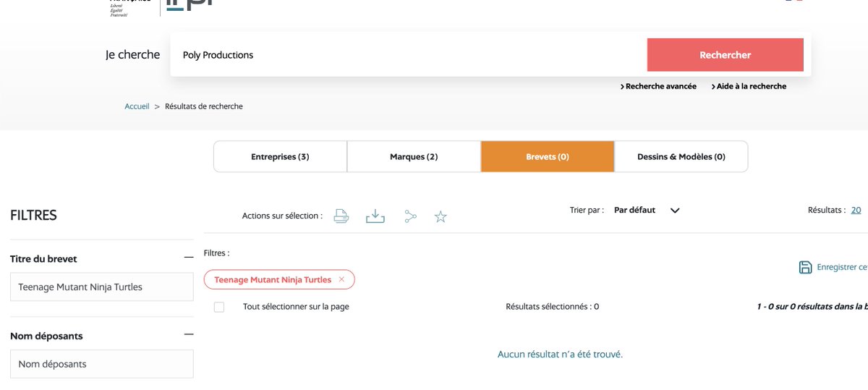This screenshot has height=390, width=868.
Task: Click 'Enregistrer' search link
Action: (842, 268)
